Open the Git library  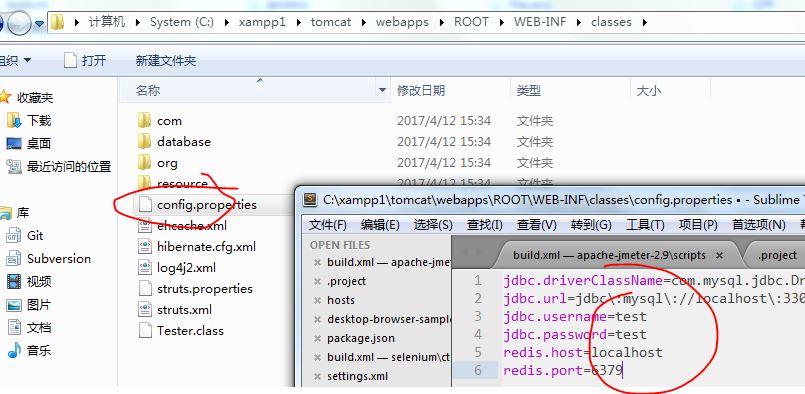[25, 236]
